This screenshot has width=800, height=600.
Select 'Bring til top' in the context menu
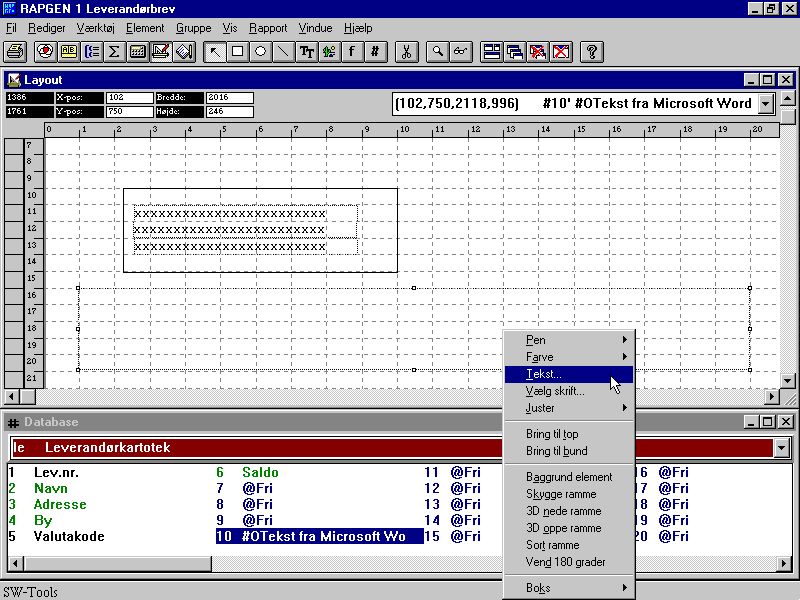(x=552, y=434)
